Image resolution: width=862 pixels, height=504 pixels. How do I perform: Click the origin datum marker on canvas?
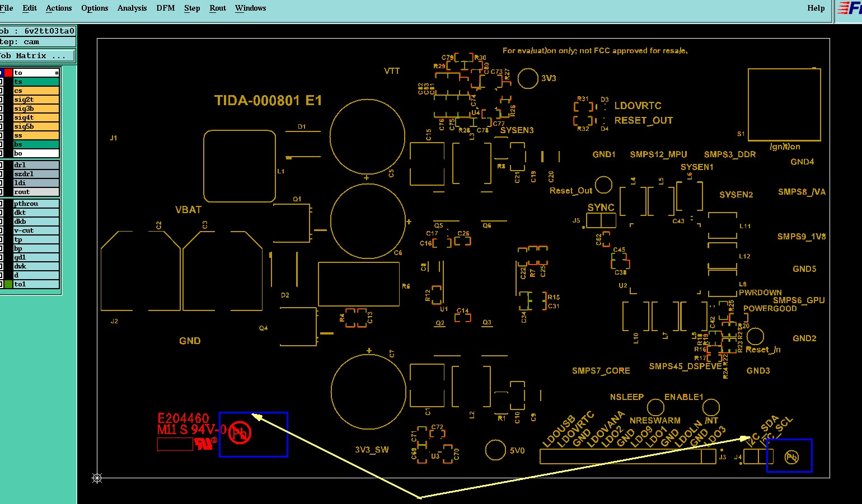97,478
